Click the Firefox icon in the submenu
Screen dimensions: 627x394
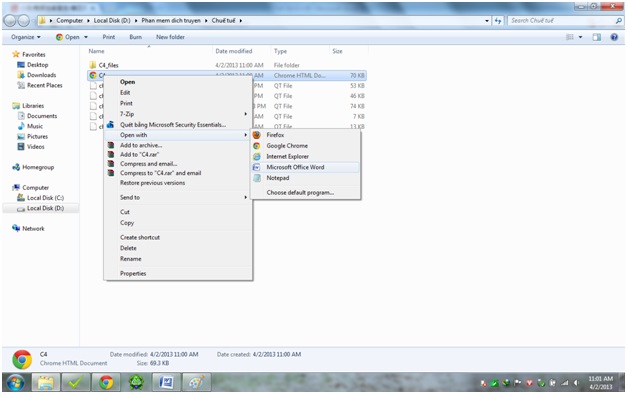257,135
